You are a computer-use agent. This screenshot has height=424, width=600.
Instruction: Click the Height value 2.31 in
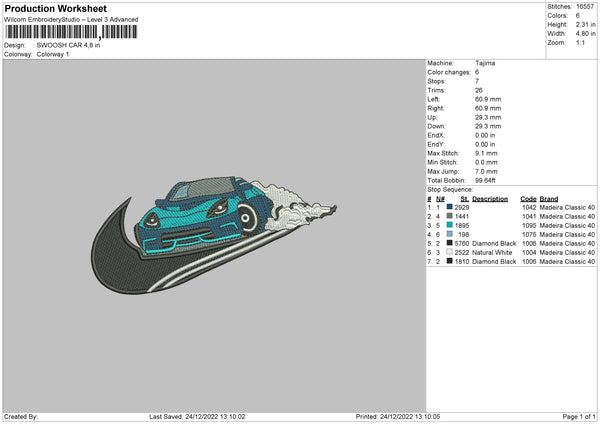585,24
